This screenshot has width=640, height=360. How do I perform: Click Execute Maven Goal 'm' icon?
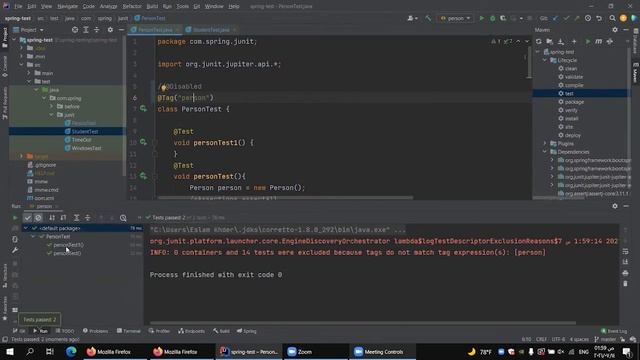598,41
